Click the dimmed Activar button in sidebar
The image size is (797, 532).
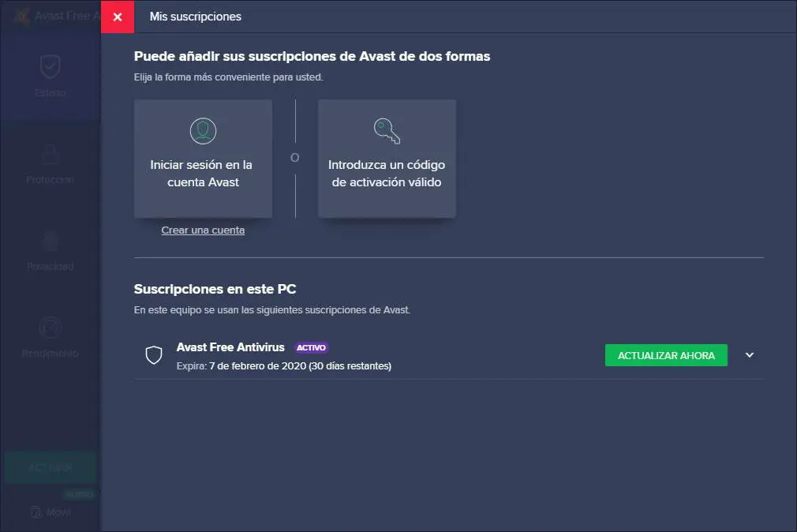point(51,467)
